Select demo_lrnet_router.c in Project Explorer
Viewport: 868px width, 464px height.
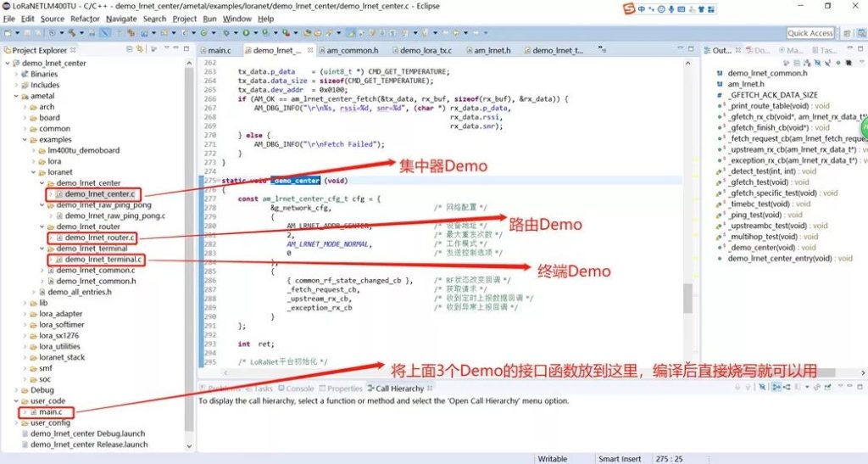(x=99, y=238)
